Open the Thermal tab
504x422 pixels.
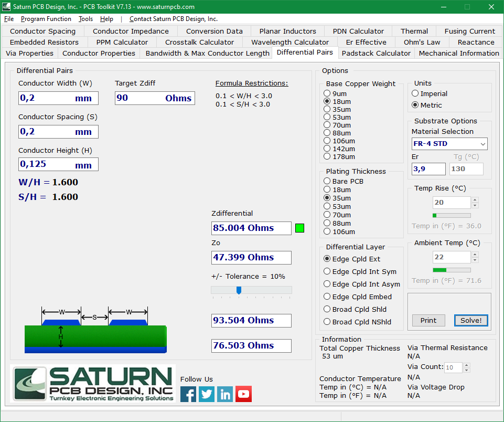[x=414, y=31]
